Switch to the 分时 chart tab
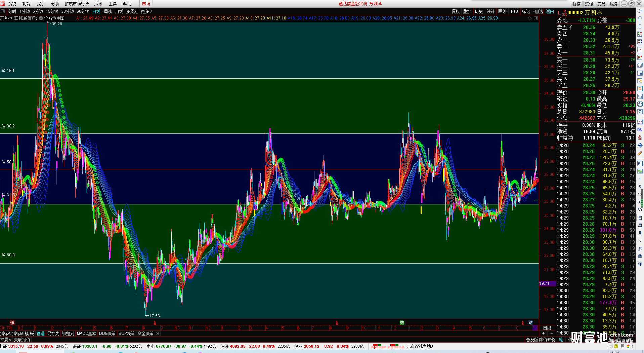The width and height of the screenshot is (644, 353). pyautogui.click(x=12, y=11)
